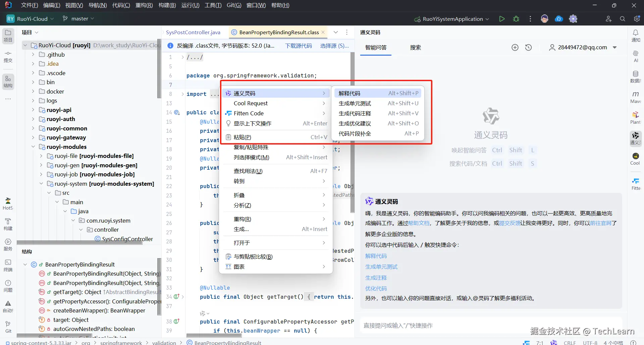The width and height of the screenshot is (644, 345).
Task: Open the RuoYiSystemApplication run configuration dropdown
Action: (451, 19)
